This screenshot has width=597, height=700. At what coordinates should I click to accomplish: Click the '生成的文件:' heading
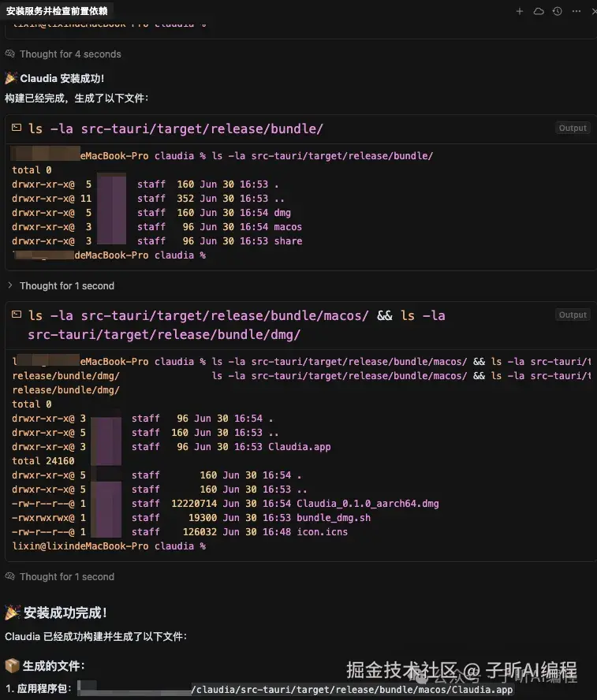pos(54,666)
